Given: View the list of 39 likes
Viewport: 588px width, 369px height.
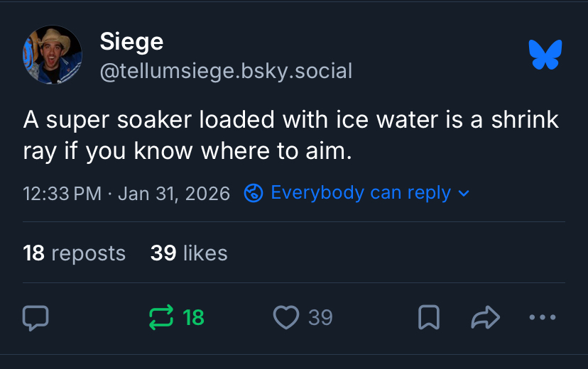Looking at the screenshot, I should [x=189, y=253].
